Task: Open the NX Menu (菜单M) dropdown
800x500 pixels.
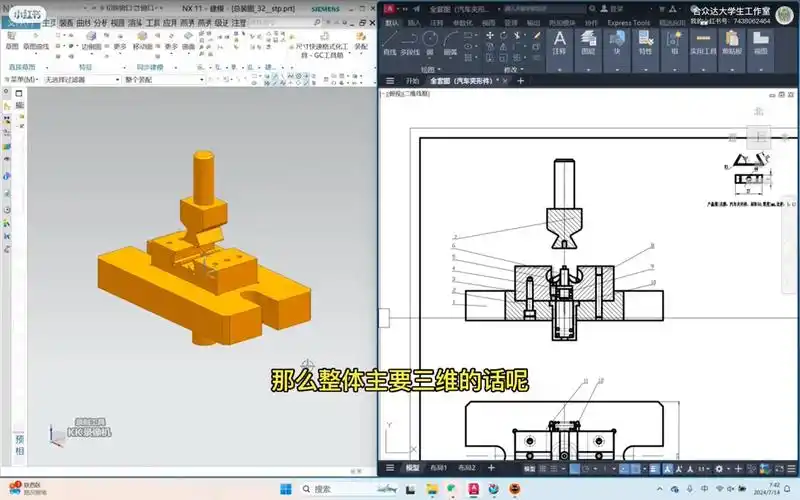Action: pos(22,80)
